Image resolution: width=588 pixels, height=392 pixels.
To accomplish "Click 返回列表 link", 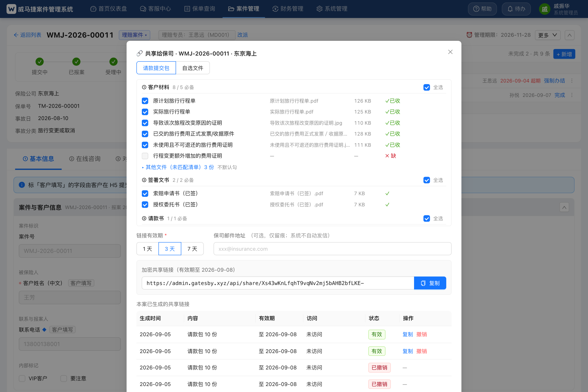I will 27,35.
